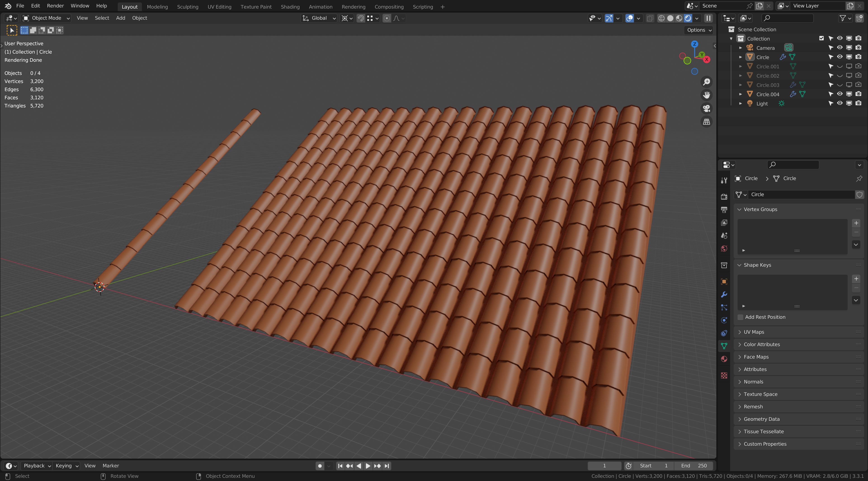Screen dimensions: 868x481
Task: Add a new vertex group with plus
Action: 856,223
